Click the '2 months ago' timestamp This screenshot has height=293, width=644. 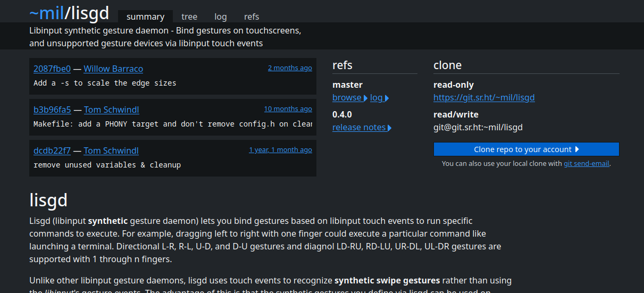[290, 68]
